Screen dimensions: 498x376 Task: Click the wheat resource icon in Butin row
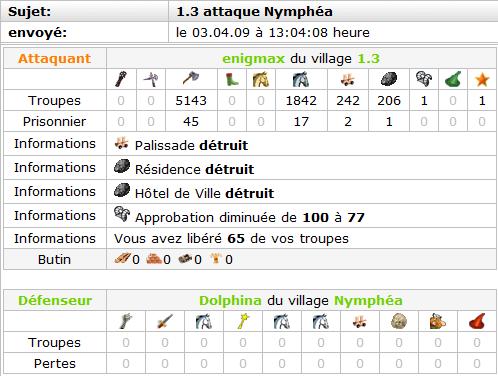pos(215,258)
